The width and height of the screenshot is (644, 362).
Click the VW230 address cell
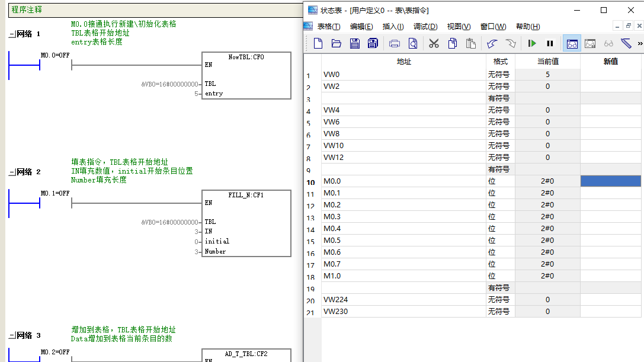click(403, 312)
